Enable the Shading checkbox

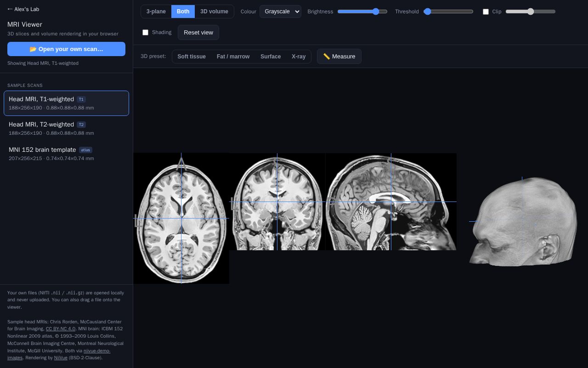(x=145, y=32)
